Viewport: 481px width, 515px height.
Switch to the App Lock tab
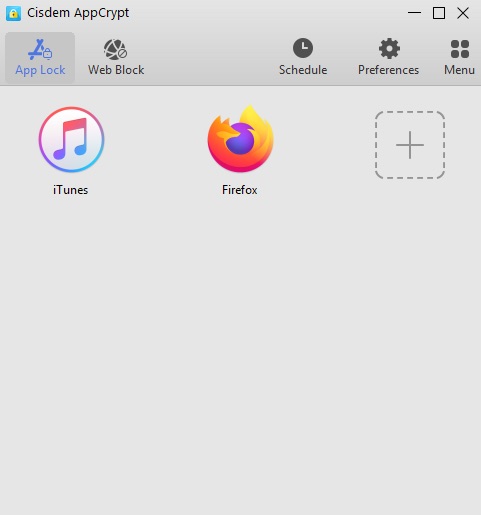pos(40,58)
